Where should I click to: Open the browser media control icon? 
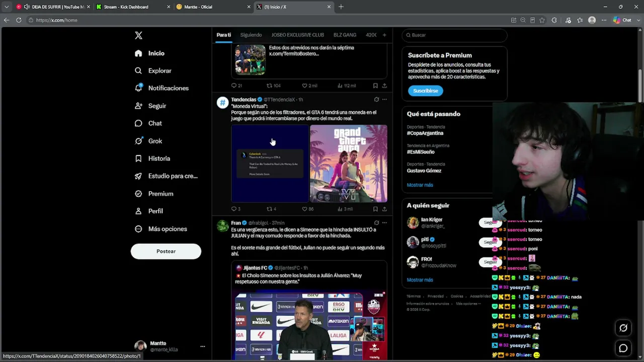[x=568, y=20]
